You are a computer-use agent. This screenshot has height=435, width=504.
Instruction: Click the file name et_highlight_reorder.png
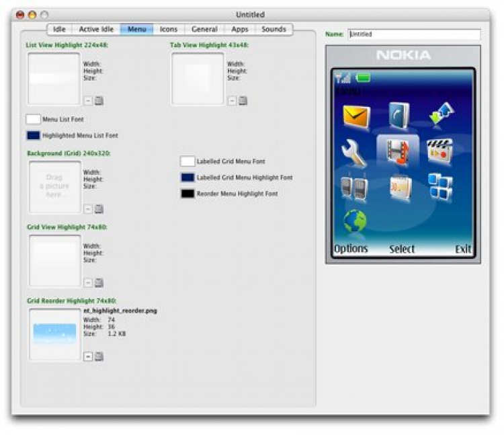(120, 311)
